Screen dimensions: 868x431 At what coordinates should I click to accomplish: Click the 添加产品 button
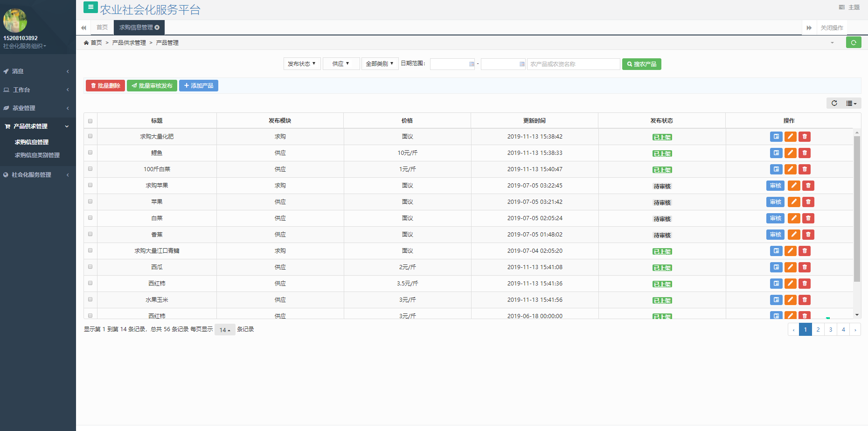199,86
